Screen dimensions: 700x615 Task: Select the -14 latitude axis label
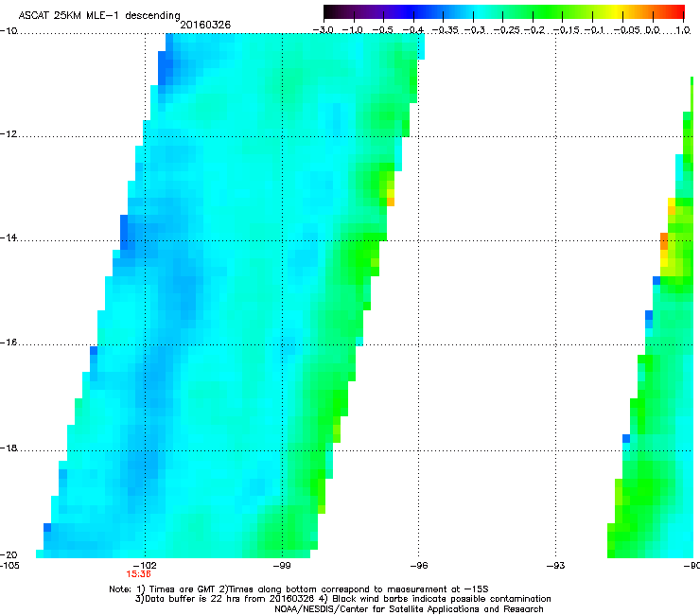pyautogui.click(x=9, y=237)
